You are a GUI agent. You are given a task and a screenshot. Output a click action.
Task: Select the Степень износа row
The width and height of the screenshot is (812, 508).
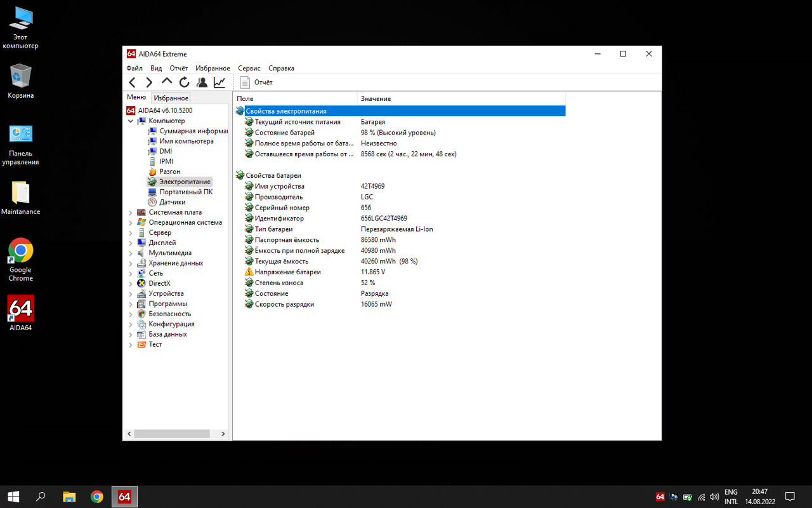(x=400, y=283)
